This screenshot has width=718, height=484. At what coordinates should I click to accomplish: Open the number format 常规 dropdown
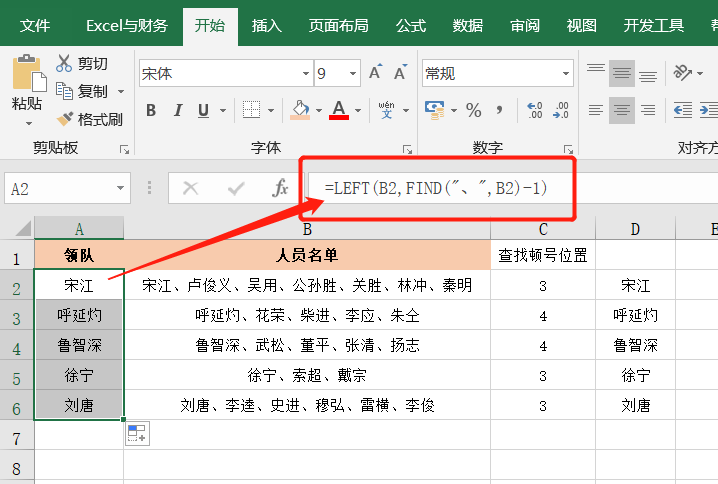point(566,73)
